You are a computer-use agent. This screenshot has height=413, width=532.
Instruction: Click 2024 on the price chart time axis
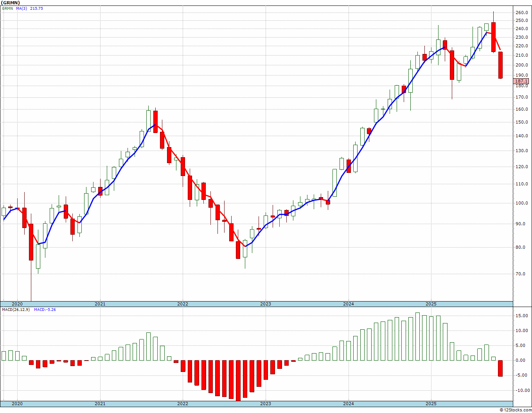(x=349, y=304)
